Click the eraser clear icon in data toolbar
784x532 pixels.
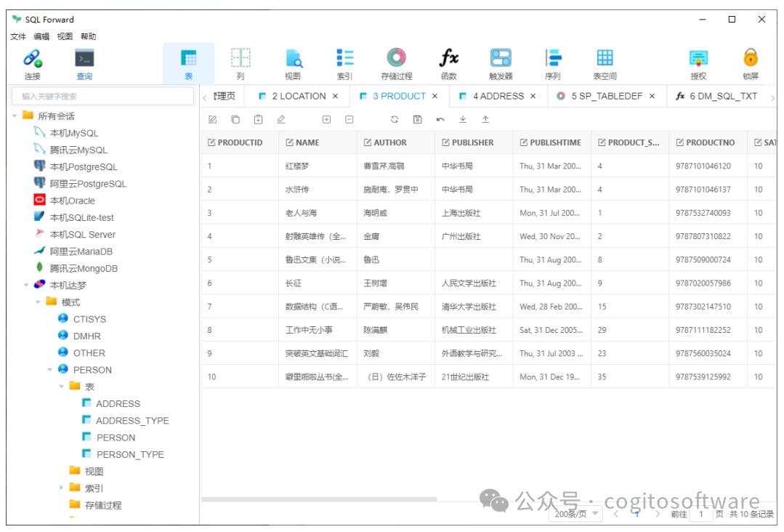(281, 119)
